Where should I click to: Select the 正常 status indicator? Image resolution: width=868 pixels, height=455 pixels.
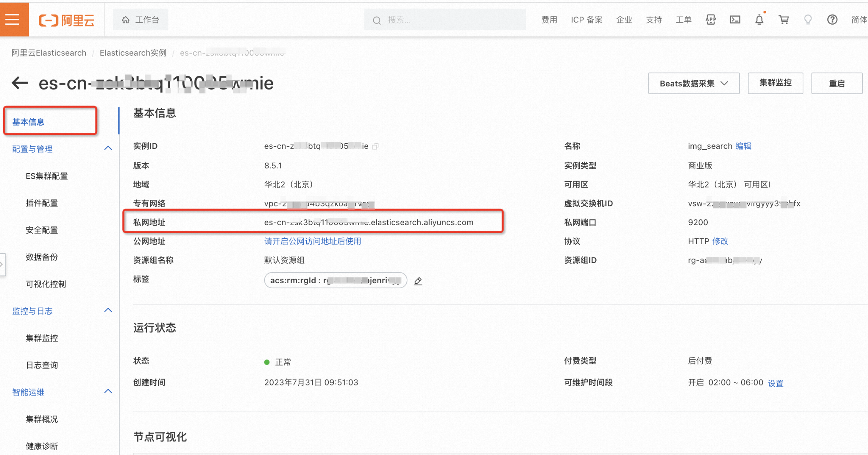coord(278,362)
